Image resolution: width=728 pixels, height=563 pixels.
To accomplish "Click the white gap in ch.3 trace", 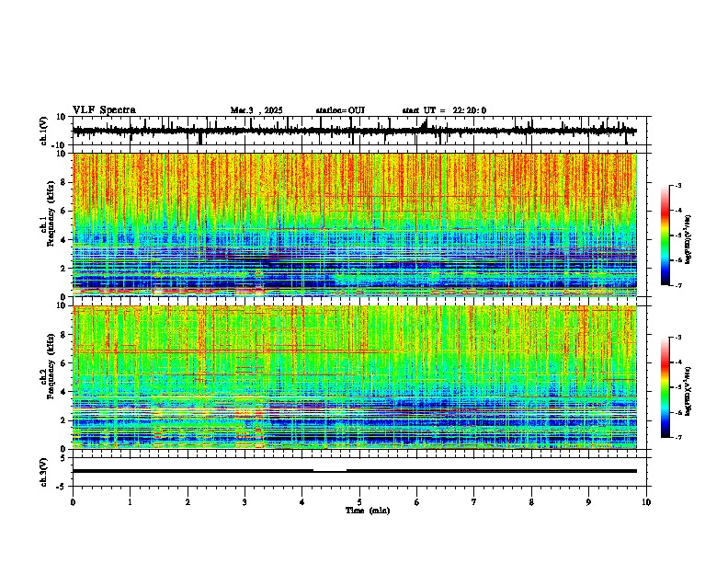I will pos(330,471).
